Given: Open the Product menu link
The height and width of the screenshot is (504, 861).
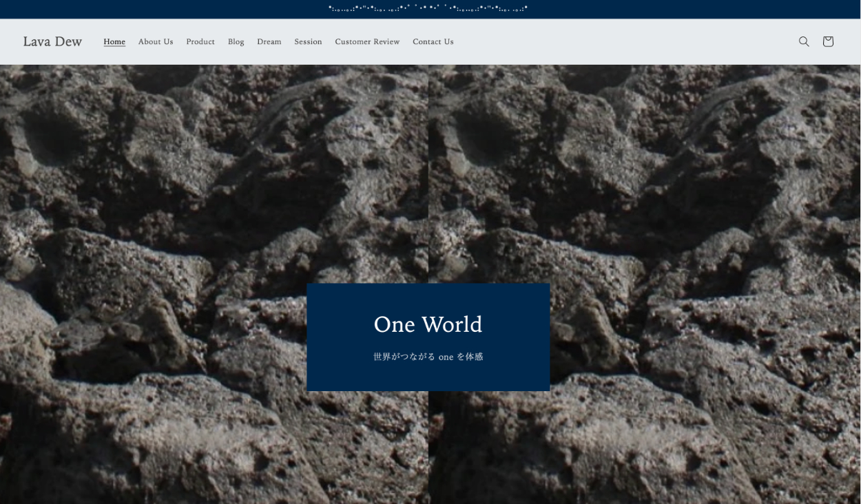Looking at the screenshot, I should 200,42.
